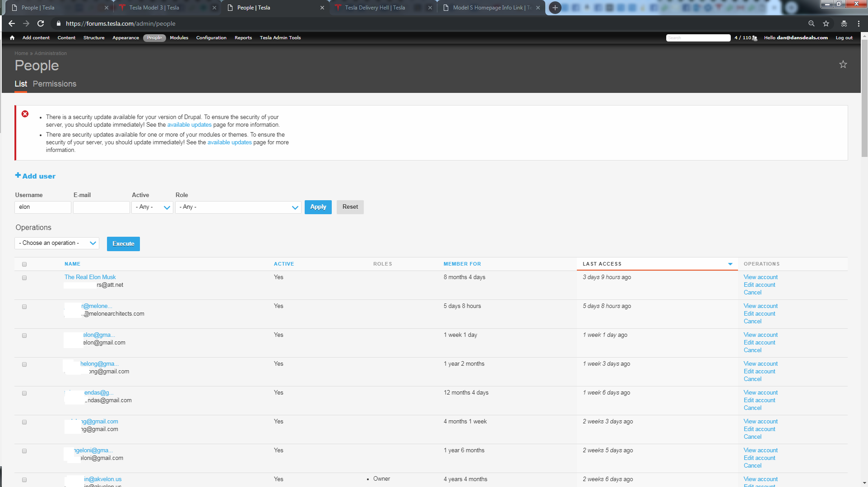Sort the table by Name column

(72, 264)
